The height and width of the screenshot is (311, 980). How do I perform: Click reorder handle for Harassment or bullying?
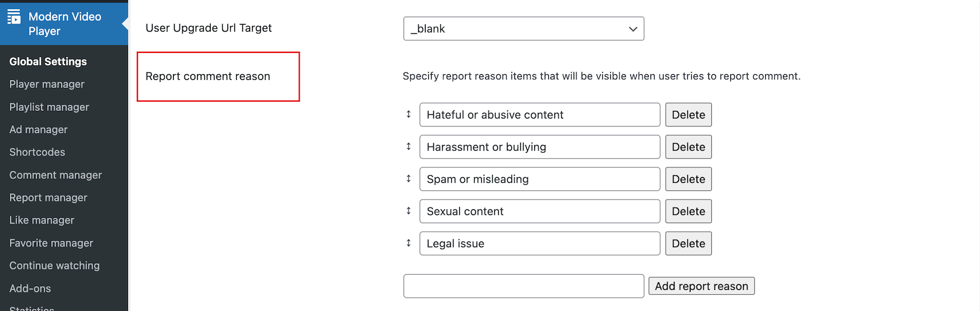[x=409, y=147]
